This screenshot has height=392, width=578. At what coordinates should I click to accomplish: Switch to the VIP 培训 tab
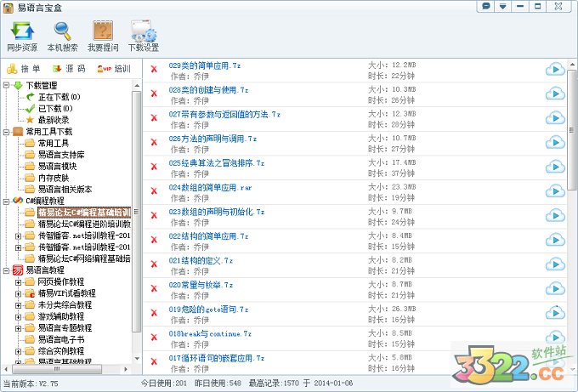(x=114, y=69)
